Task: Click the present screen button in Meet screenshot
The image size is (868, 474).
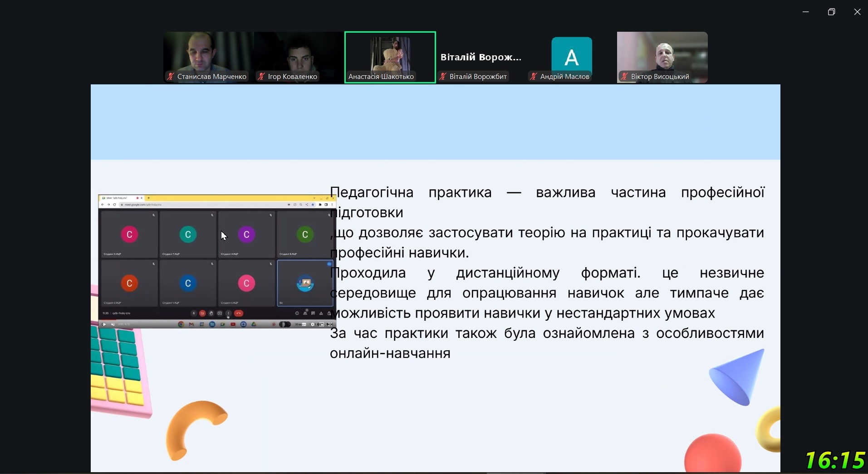Action: click(x=220, y=313)
